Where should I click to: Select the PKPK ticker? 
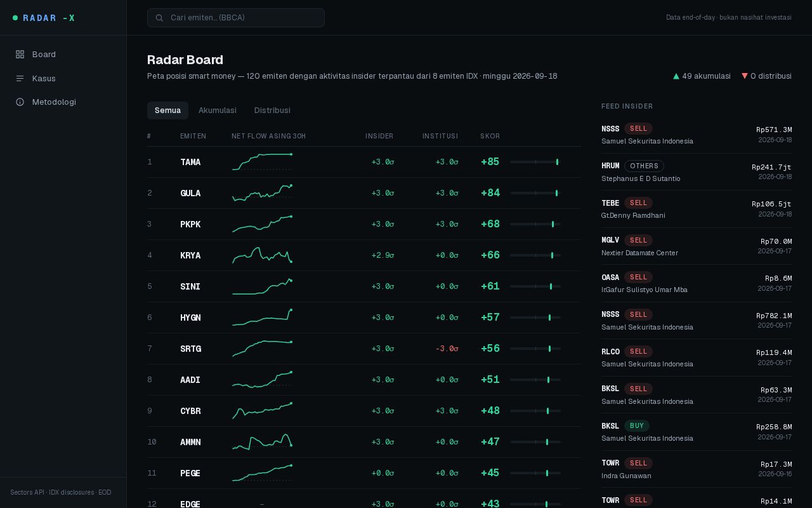pos(190,224)
